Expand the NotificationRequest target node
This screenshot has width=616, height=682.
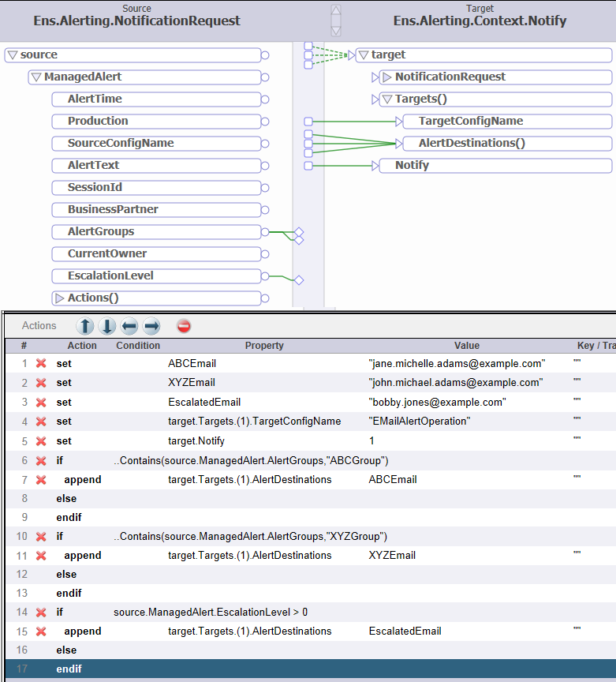pos(387,77)
